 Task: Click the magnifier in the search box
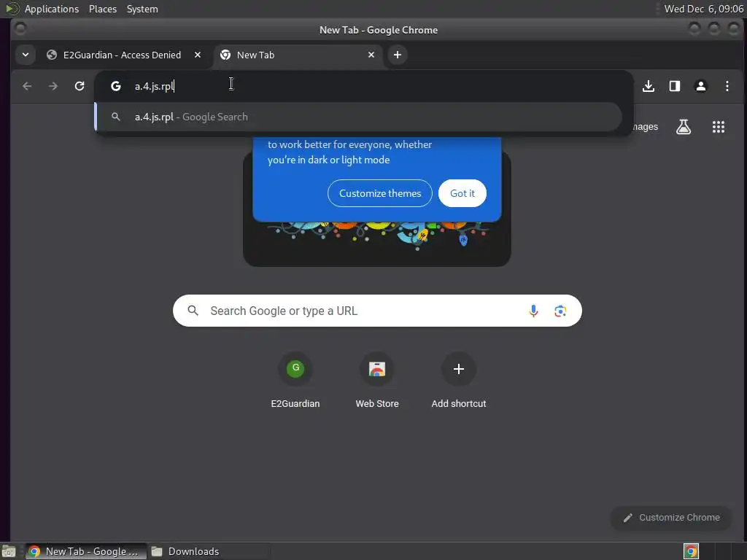(x=193, y=311)
